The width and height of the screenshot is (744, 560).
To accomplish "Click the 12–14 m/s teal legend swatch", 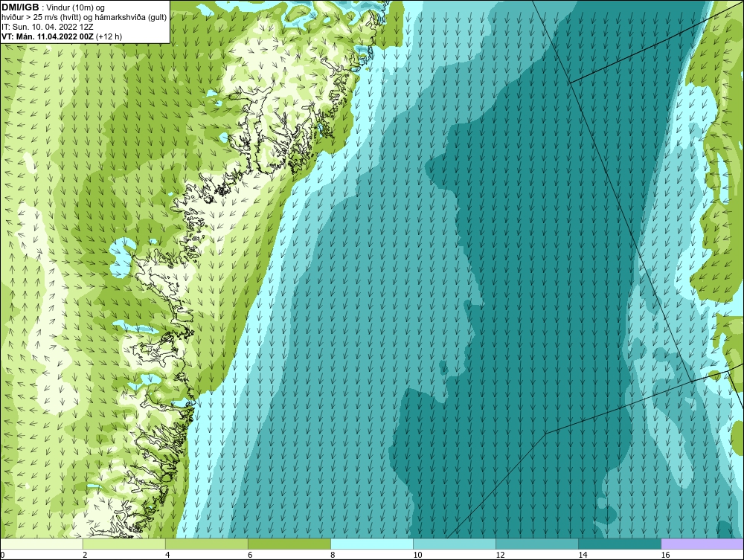I will pos(536,544).
